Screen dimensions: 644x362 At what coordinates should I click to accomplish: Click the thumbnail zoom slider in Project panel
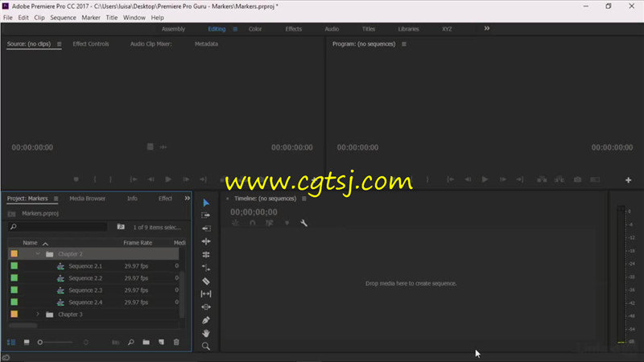pyautogui.click(x=55, y=343)
